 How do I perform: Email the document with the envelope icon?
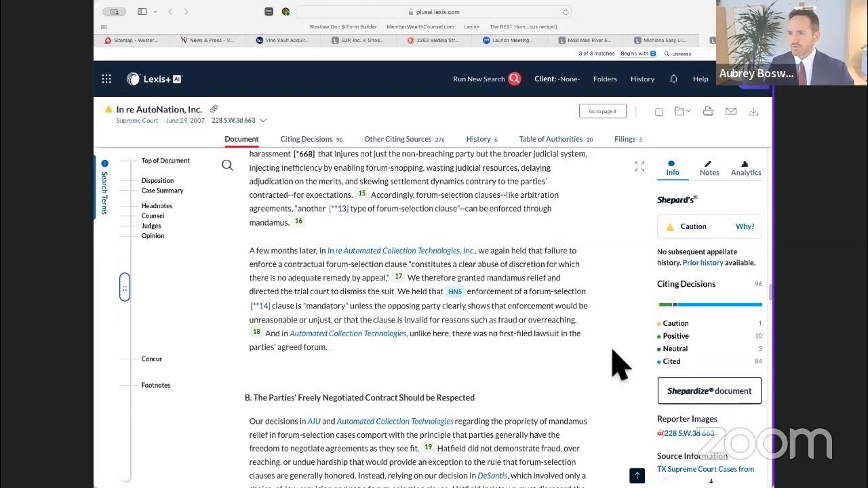(730, 111)
